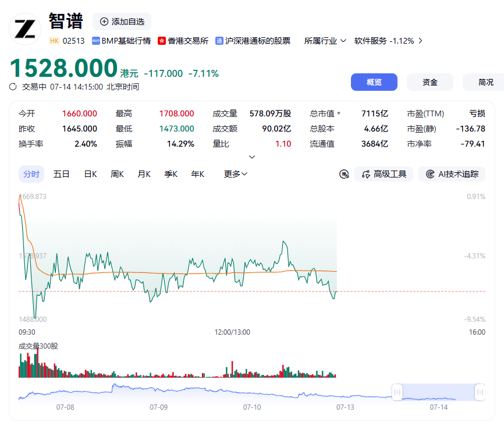
Task: Switch to the 简况 tab
Action: click(485, 82)
